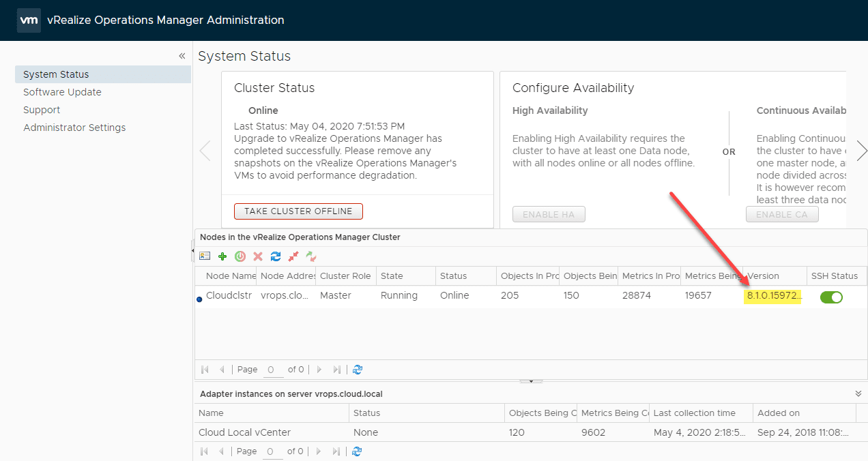868x461 pixels.
Task: Click the power on/off node icon
Action: click(x=240, y=256)
